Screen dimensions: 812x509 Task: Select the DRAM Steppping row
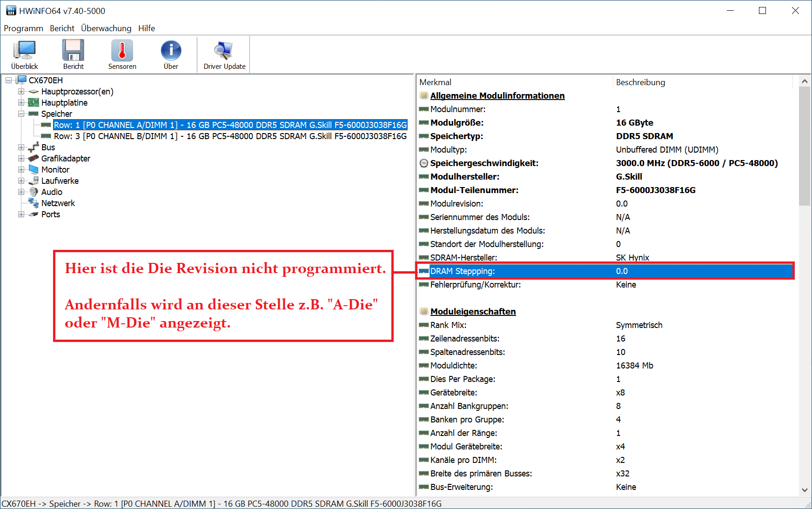point(605,271)
